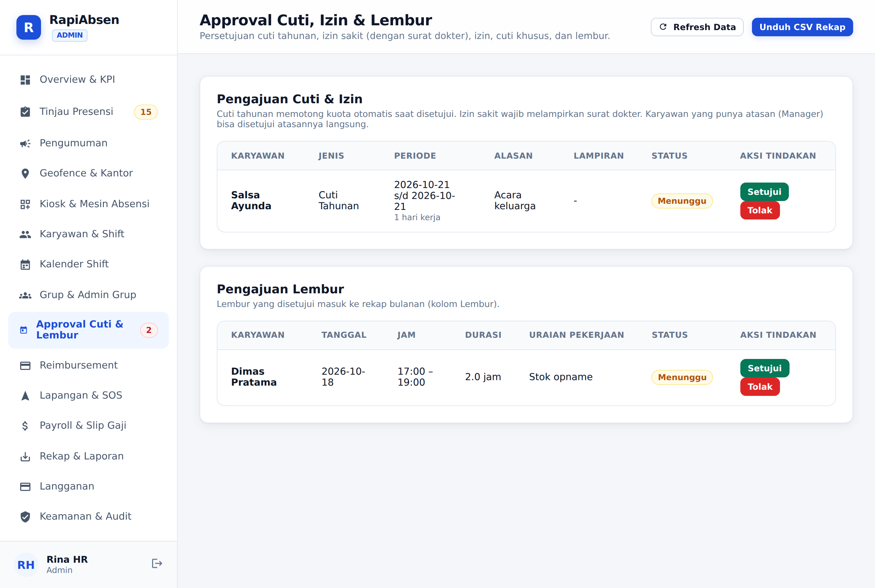Reject Dimas Pratama's overtime with Tolak

(x=759, y=387)
